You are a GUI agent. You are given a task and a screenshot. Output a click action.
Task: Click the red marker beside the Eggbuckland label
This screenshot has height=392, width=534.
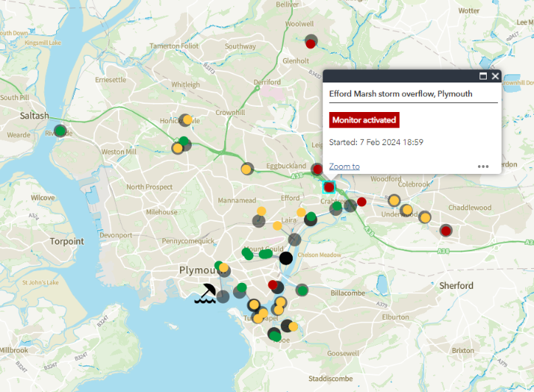click(x=317, y=169)
